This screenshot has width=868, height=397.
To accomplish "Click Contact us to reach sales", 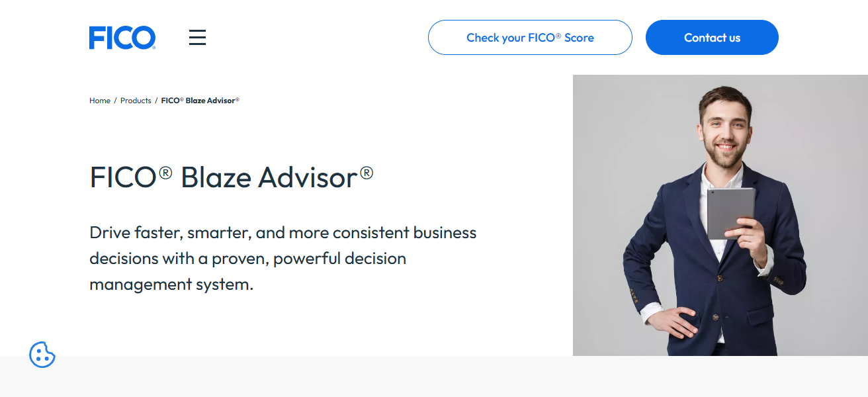I will pos(712,37).
